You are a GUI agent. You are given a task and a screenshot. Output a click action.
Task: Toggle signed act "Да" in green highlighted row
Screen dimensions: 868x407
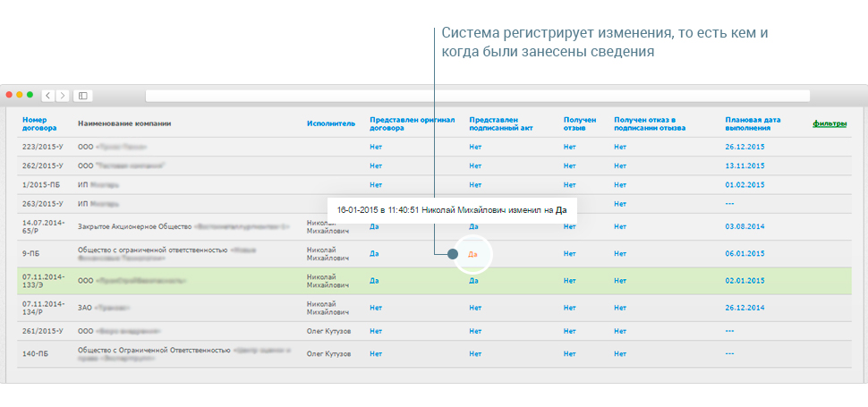(474, 280)
